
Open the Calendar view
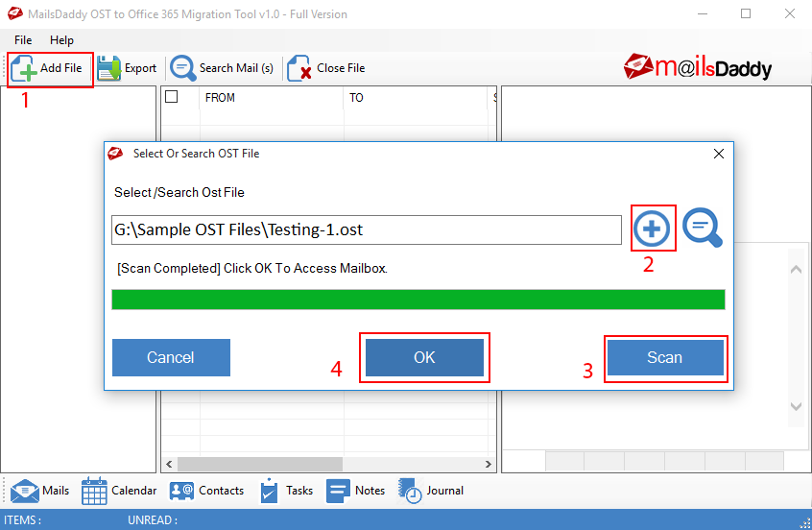(95, 491)
